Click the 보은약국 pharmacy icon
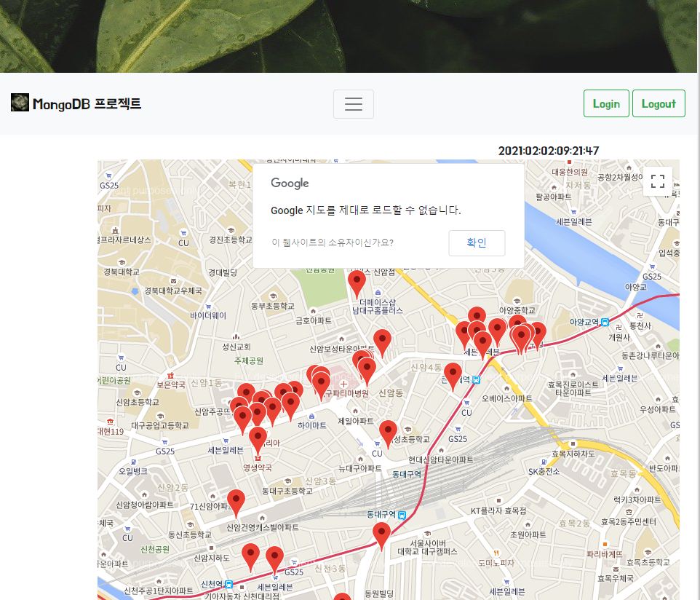The height and width of the screenshot is (600, 700). [170, 376]
